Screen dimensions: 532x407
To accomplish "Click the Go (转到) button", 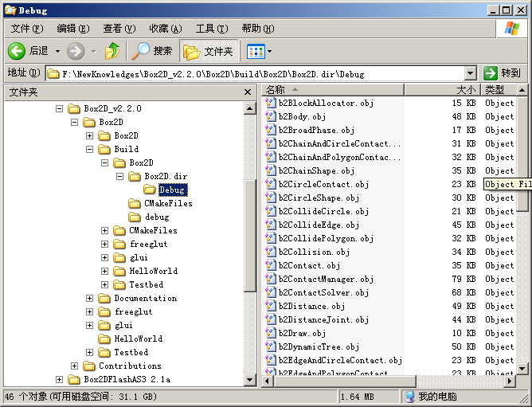I will click(x=503, y=73).
